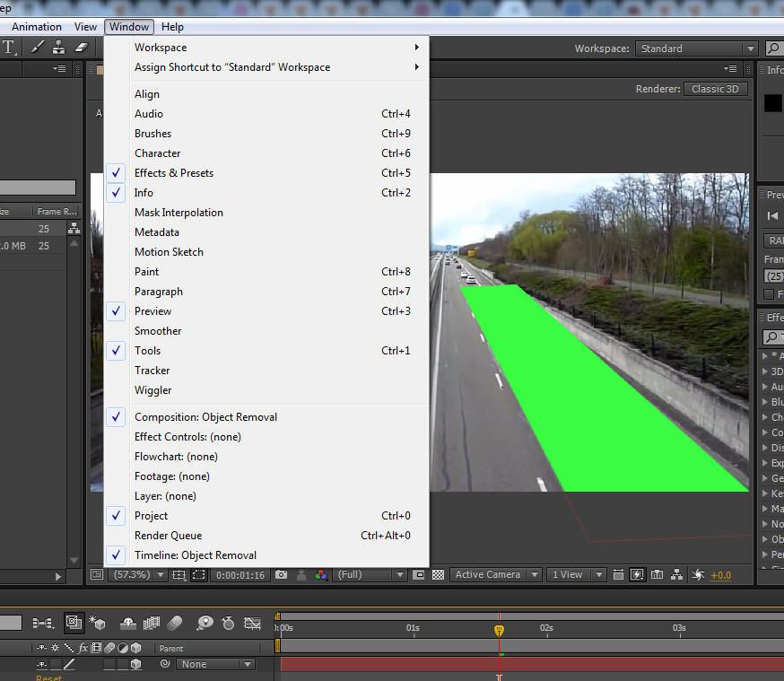Click Always Preview This View icon
784x681 pixels.
[x=97, y=574]
